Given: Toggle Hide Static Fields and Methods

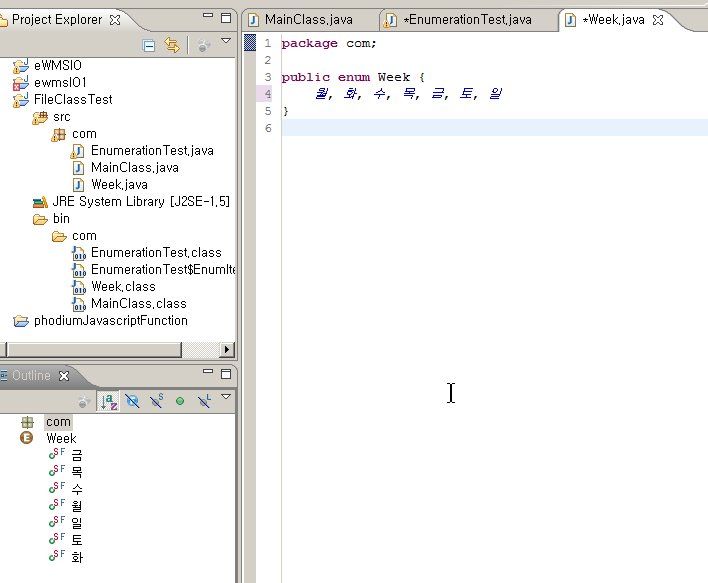Looking at the screenshot, I should pos(157,401).
